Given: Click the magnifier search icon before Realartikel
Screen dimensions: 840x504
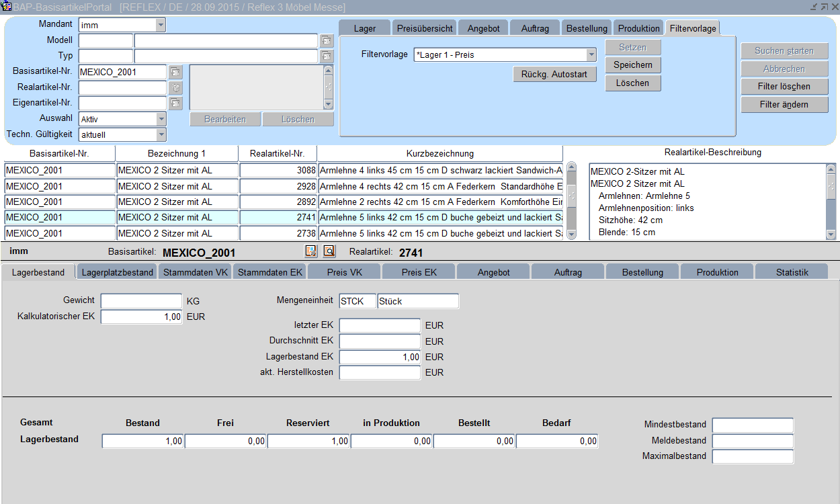Looking at the screenshot, I should pos(329,251).
